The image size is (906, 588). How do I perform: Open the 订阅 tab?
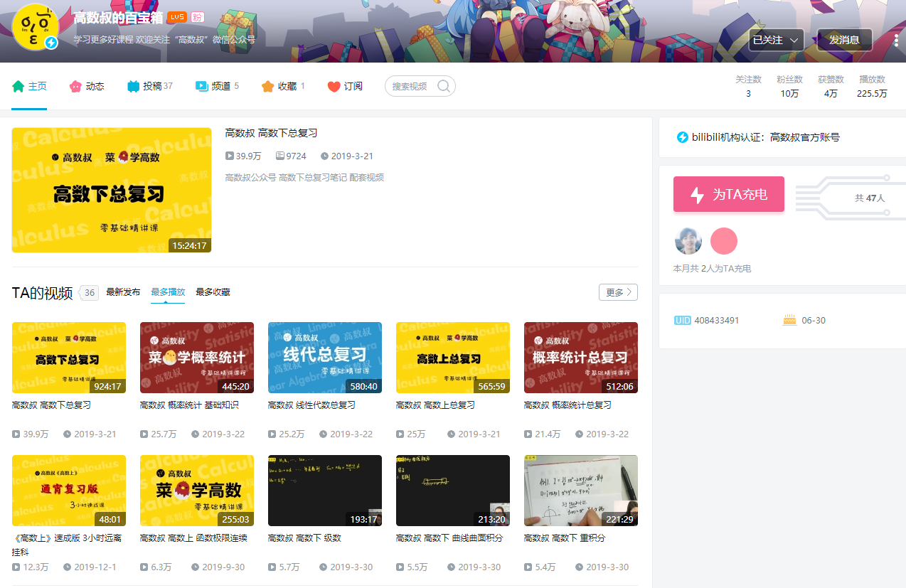(x=345, y=86)
